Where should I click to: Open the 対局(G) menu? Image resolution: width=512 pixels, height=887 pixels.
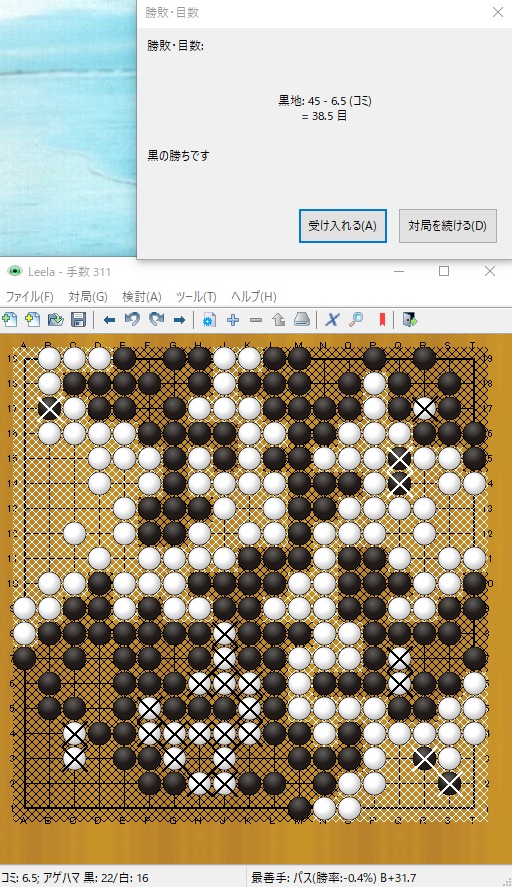tap(88, 296)
